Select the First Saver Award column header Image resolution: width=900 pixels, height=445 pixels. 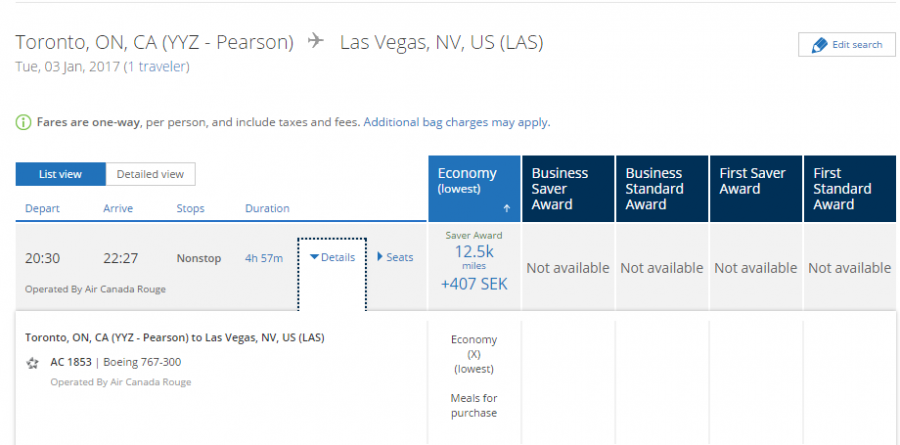[x=755, y=188]
